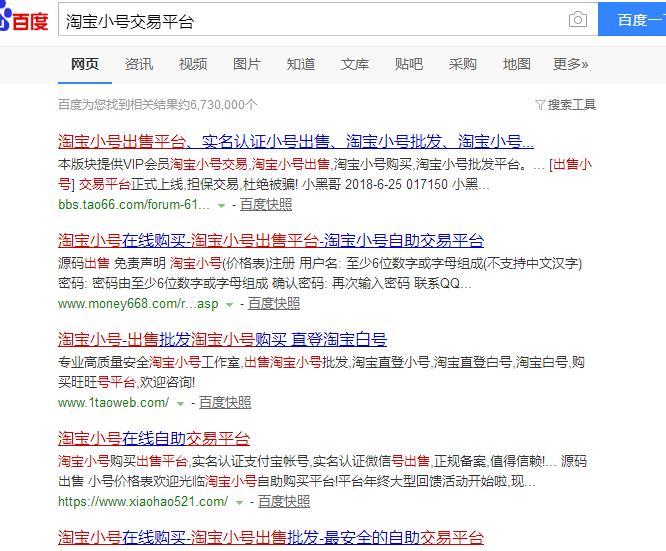Screen dimensions: 666x551
Task: Click the search box containing 淘宝小号交易平台
Action: (328, 20)
